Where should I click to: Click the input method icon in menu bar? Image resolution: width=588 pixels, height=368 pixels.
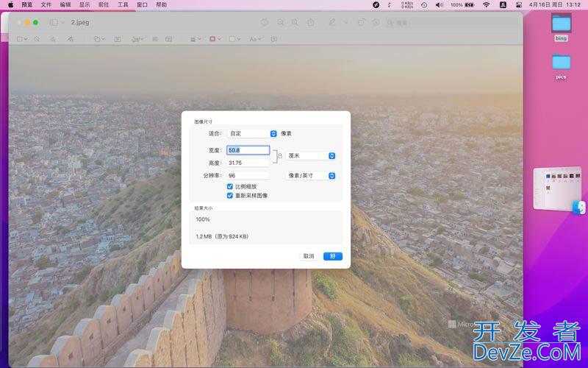pyautogui.click(x=503, y=5)
